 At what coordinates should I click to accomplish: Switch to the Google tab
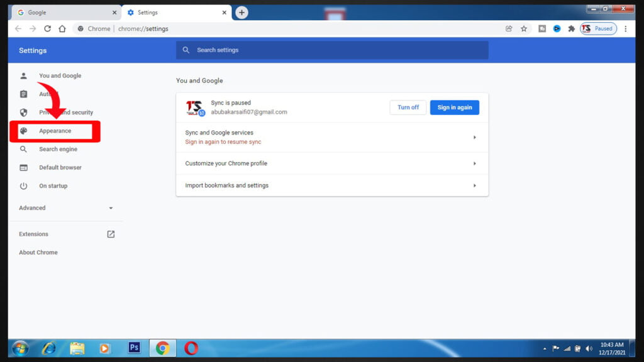coord(66,13)
